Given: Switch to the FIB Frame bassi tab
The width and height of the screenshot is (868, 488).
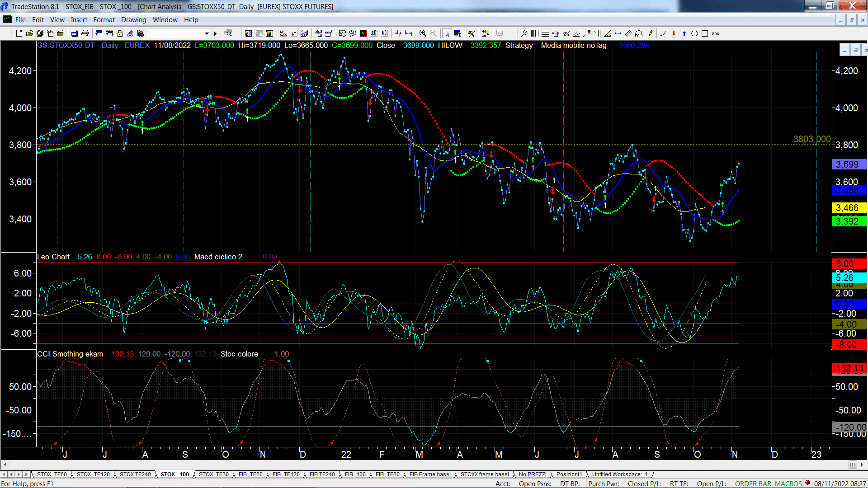Looking at the screenshot, I should coord(430,474).
